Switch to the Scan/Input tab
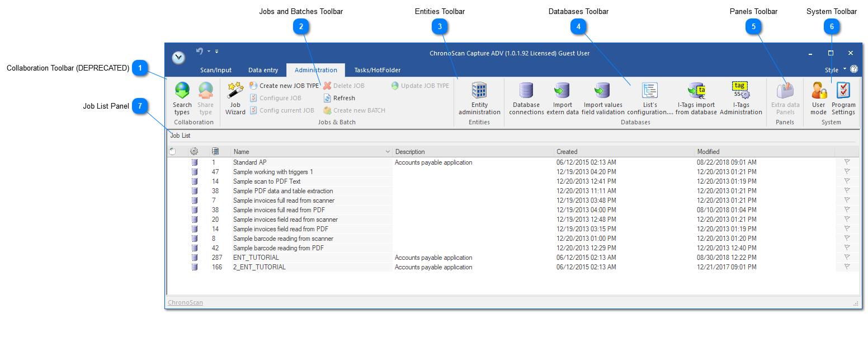Image resolution: width=868 pixels, height=350 pixels. [x=215, y=70]
